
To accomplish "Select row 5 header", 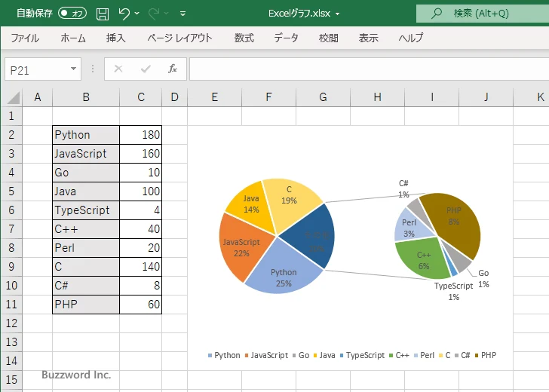I will (11, 191).
